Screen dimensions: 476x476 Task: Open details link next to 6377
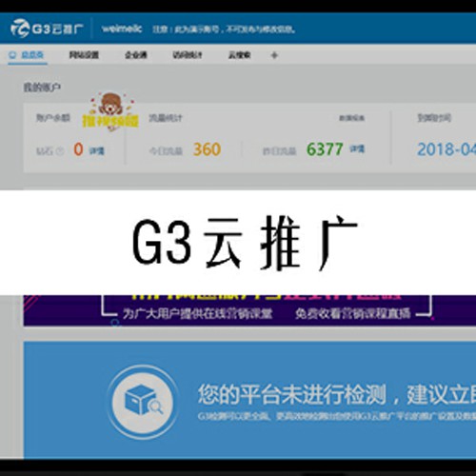(x=357, y=149)
